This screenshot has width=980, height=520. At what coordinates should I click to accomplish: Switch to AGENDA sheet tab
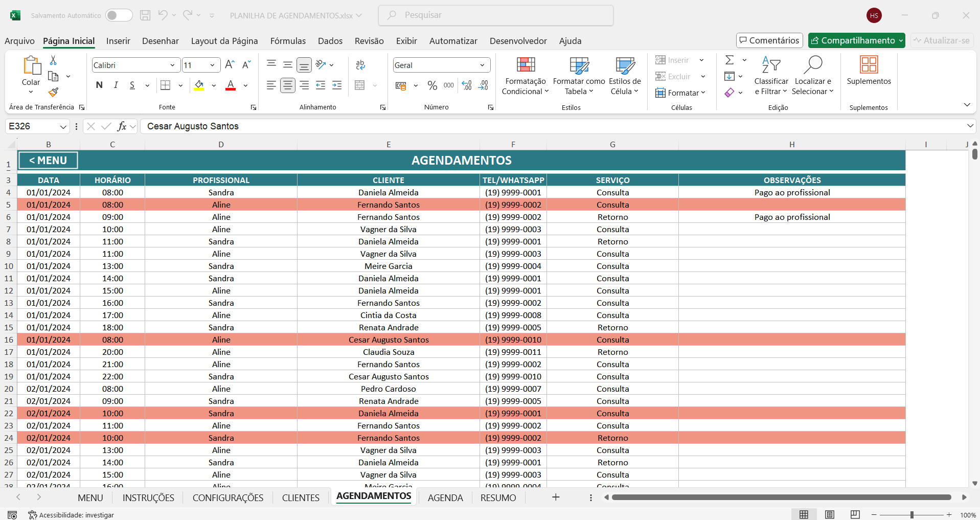click(445, 498)
